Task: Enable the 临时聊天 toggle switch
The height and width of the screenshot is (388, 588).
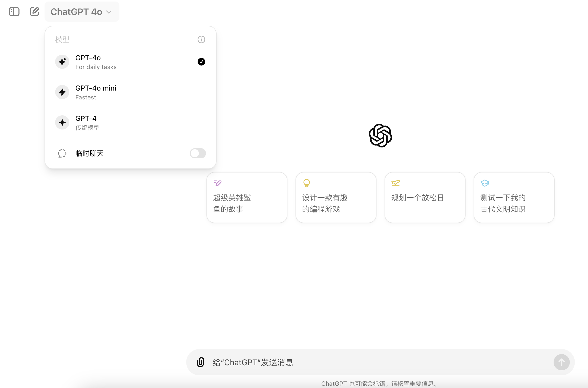Action: [x=198, y=153]
